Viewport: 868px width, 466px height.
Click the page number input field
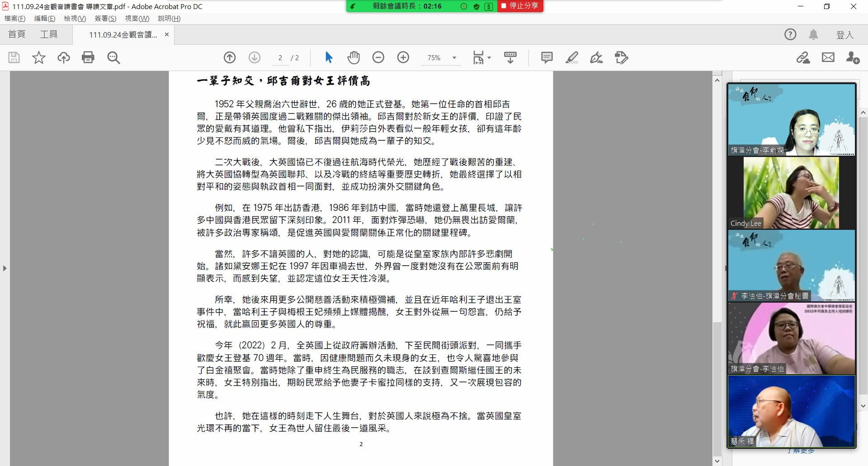(x=280, y=58)
